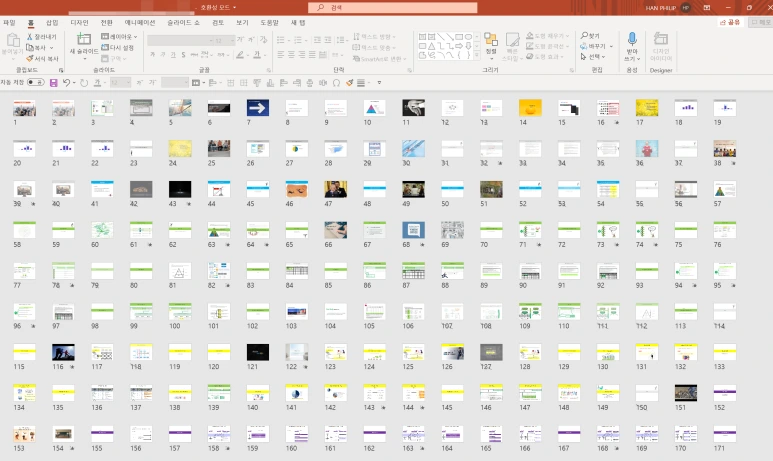This screenshot has height=461, width=773.
Task: Select slide 47 thumbnail
Action: [336, 189]
